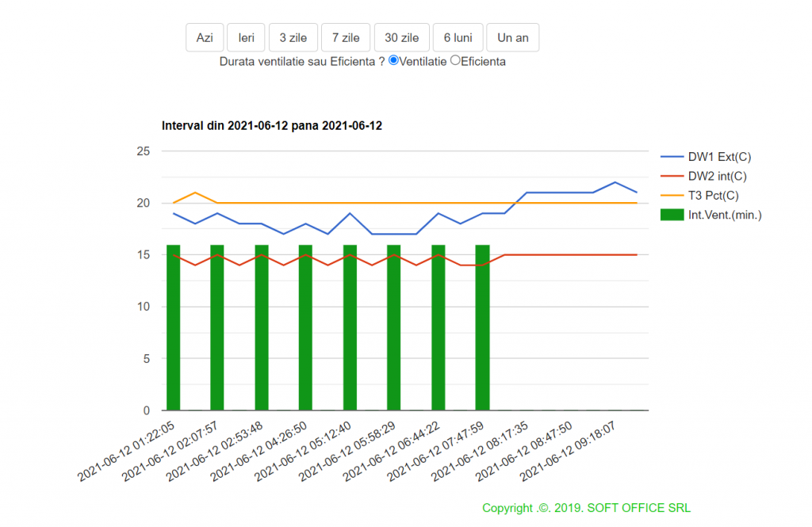Choose the 30 zile range button

click(401, 37)
